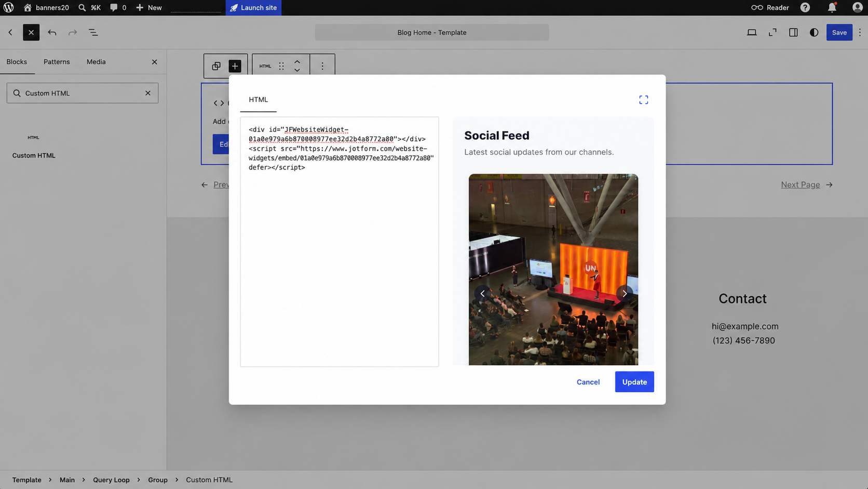Viewport: 868px width, 489px height.
Task: Save the template
Action: point(839,32)
